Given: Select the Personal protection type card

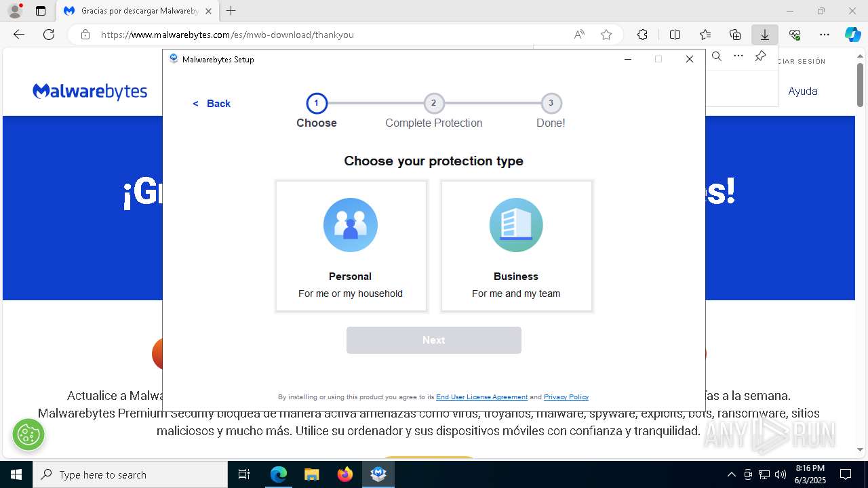Looking at the screenshot, I should [351, 246].
